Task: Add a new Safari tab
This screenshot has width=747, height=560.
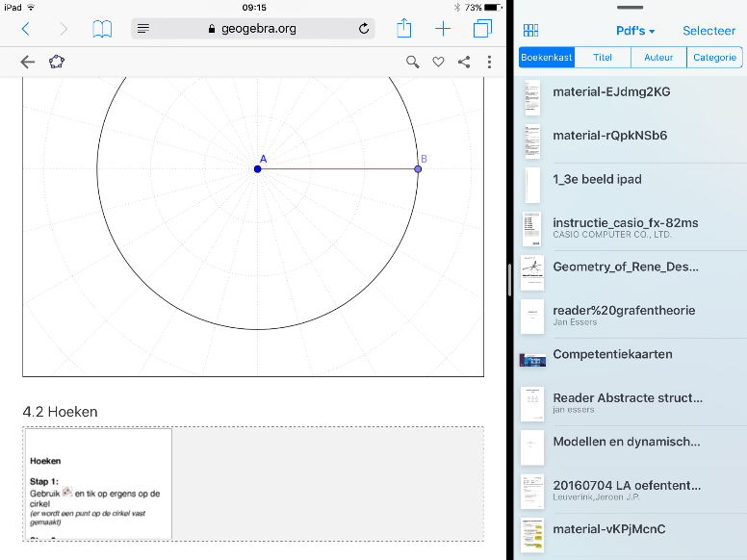Action: click(443, 29)
